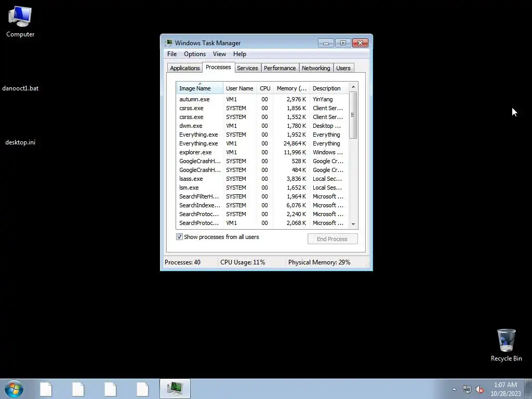Sort by CPU column header
Screen dimensions: 532x399
pyautogui.click(x=265, y=88)
